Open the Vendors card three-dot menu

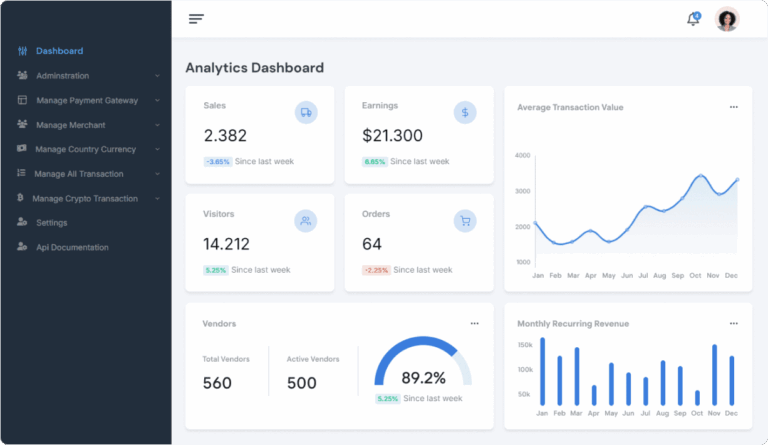[x=474, y=323]
